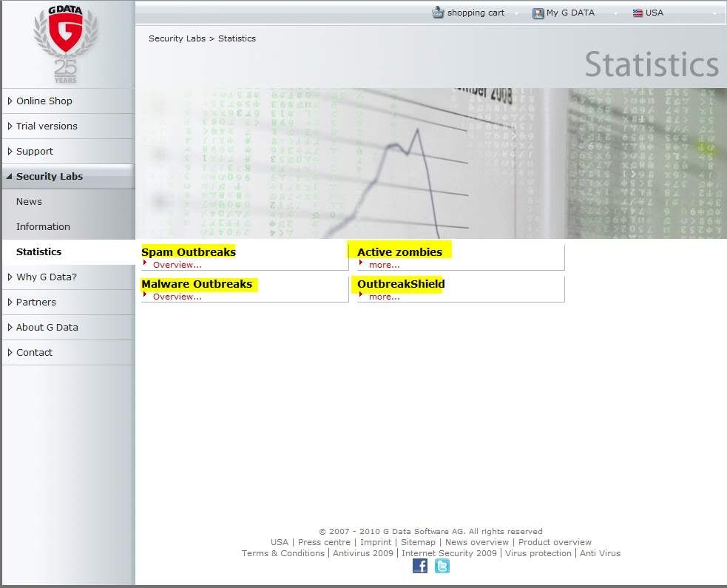Click more under OutbreakShield
727x588 pixels.
click(384, 297)
